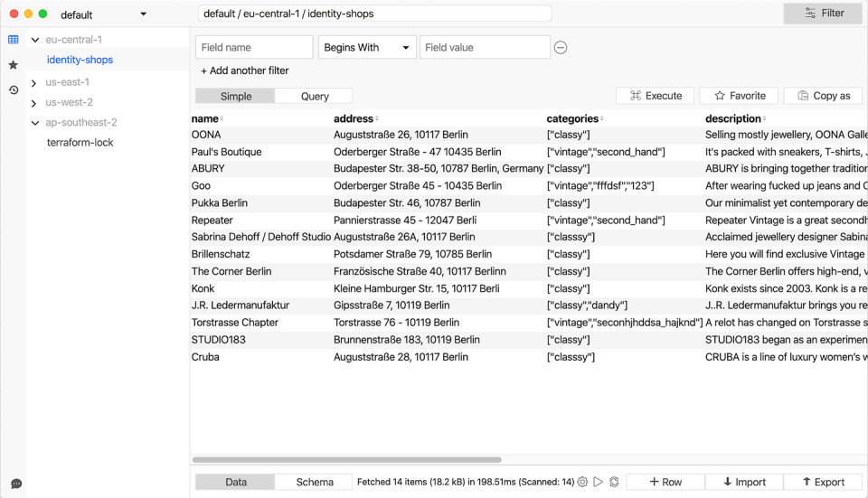
Task: Switch to the Schema tab
Action: 315,483
